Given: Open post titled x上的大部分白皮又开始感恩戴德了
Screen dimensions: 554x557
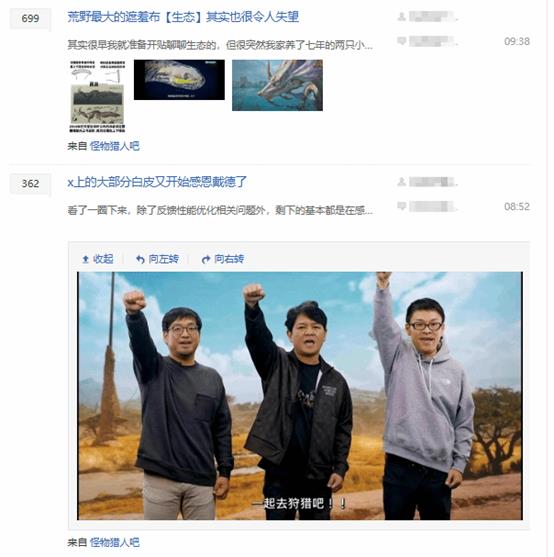Looking at the screenshot, I should [x=157, y=182].
